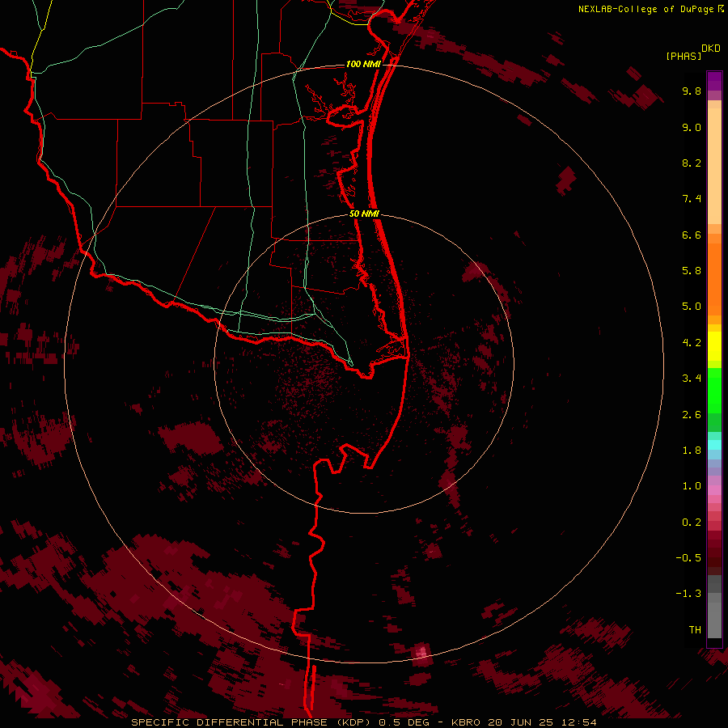Viewport: 728px width, 728px height.
Task: Click the NEXLAB-College of DuPage label
Action: [647, 9]
